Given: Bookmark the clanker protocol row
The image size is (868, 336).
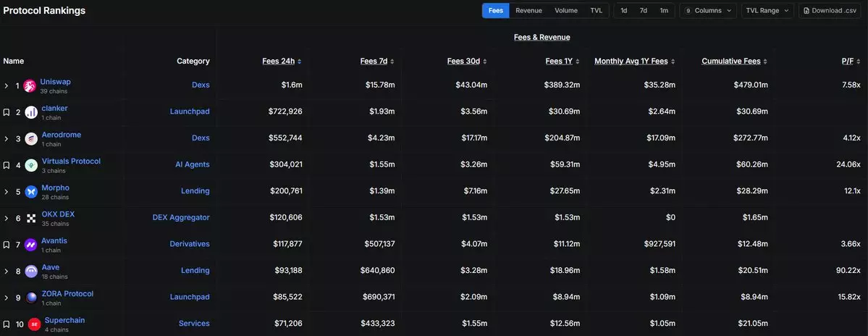Looking at the screenshot, I should click(x=7, y=112).
